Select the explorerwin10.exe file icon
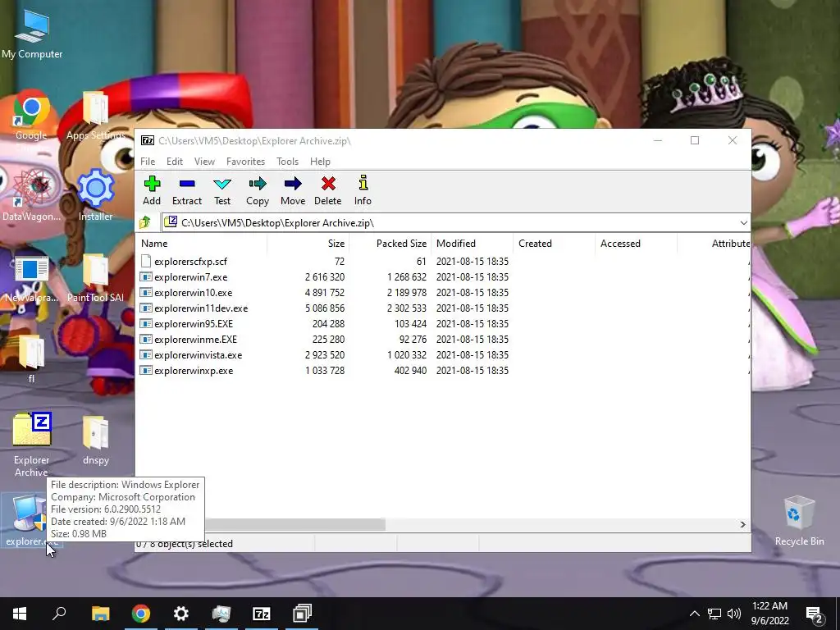 [x=146, y=293]
